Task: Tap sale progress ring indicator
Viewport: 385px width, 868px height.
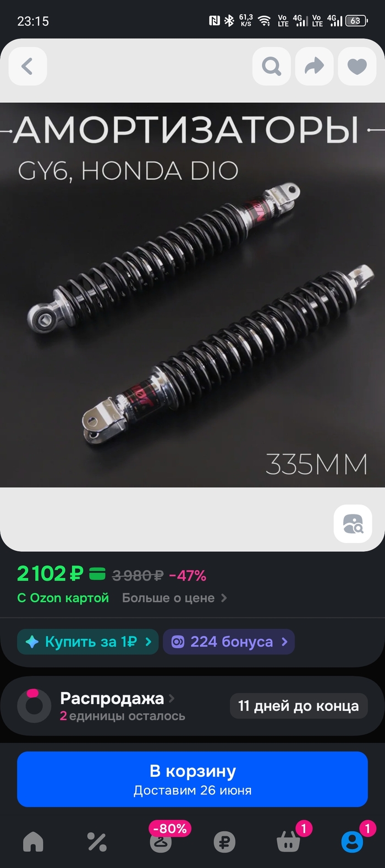Action: point(34,705)
